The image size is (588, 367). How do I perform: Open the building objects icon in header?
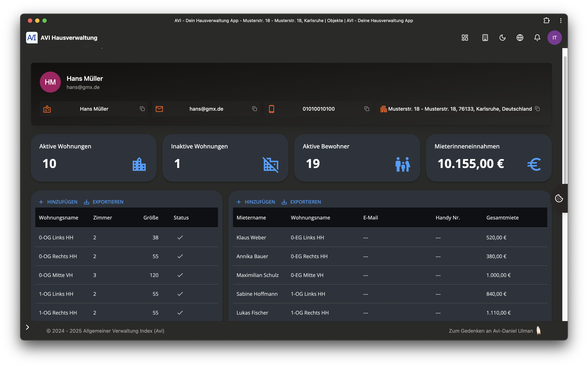click(x=485, y=38)
